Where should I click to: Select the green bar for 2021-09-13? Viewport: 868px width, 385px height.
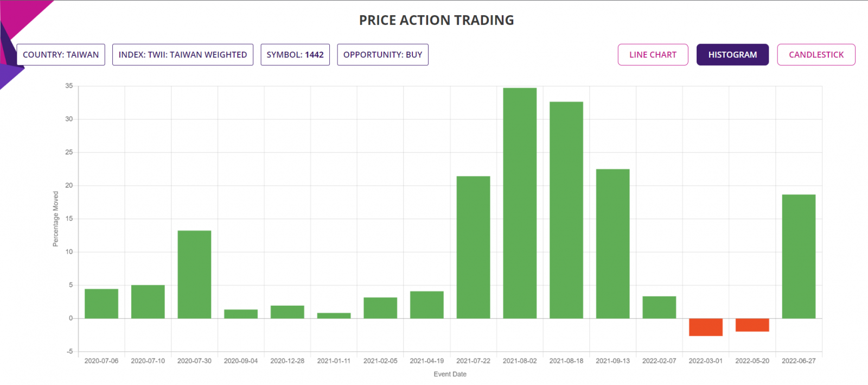(x=613, y=244)
